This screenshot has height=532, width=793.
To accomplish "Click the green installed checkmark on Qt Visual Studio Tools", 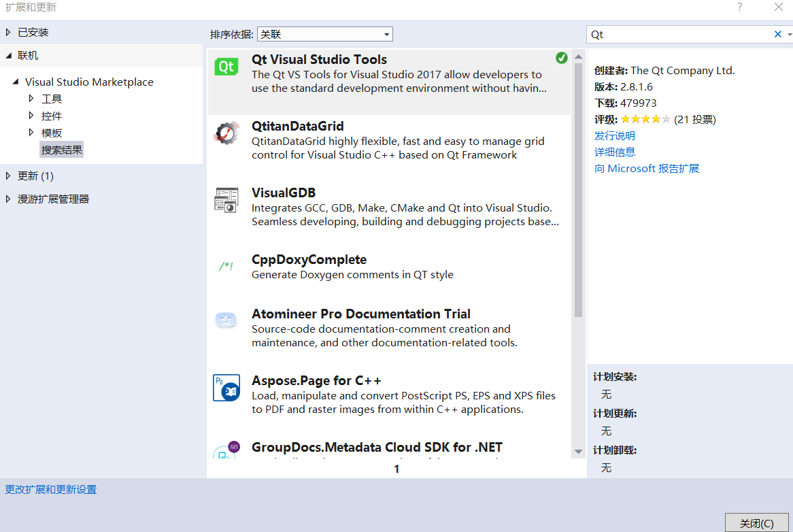I will (561, 58).
